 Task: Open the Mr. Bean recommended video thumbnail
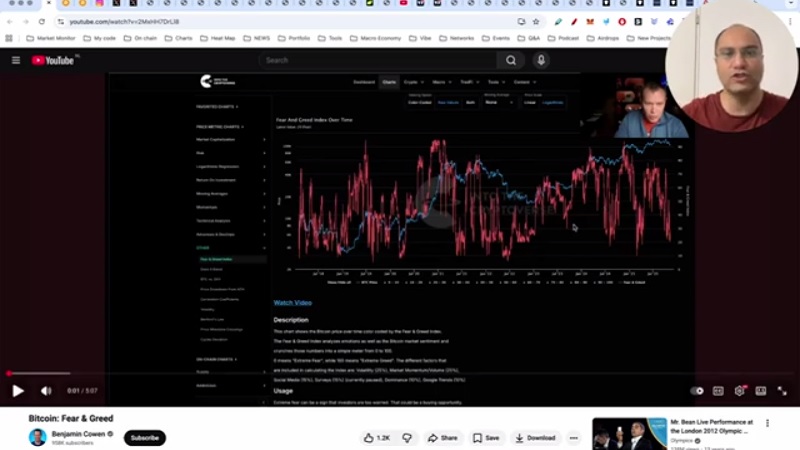tap(629, 434)
